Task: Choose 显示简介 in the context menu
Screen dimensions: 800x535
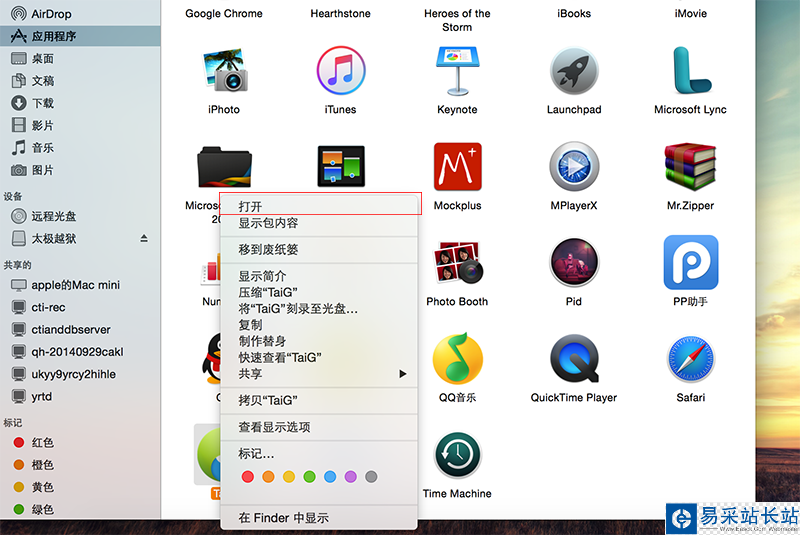Action: tap(319, 276)
